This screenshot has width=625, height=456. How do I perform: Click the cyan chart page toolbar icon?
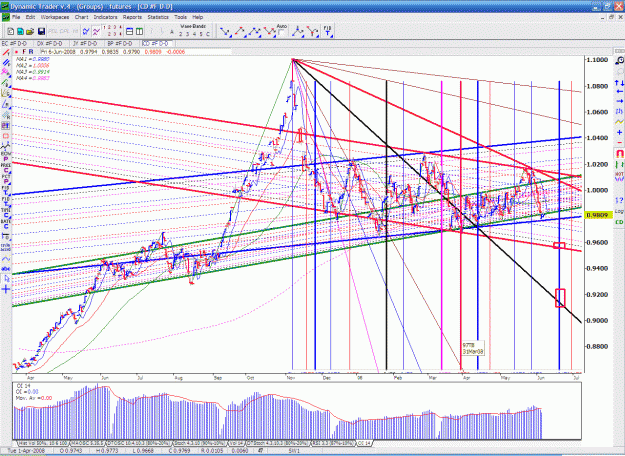point(20,31)
